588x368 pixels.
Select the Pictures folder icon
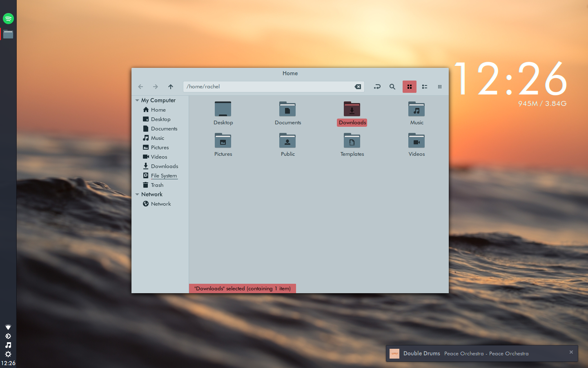coord(223,141)
